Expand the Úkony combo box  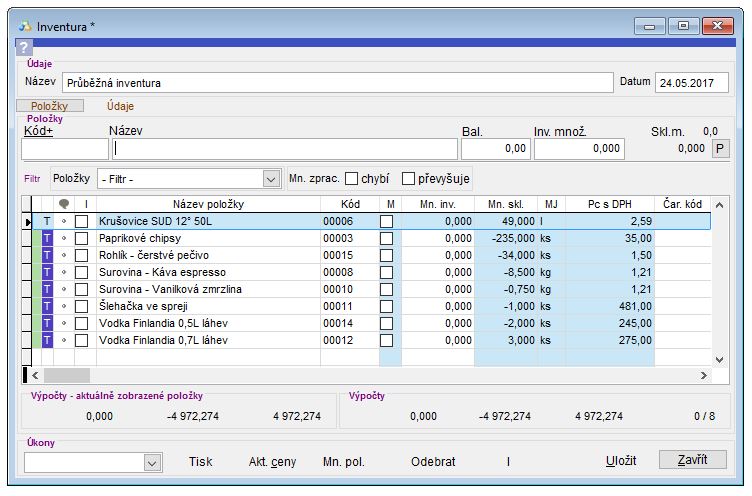pos(152,462)
